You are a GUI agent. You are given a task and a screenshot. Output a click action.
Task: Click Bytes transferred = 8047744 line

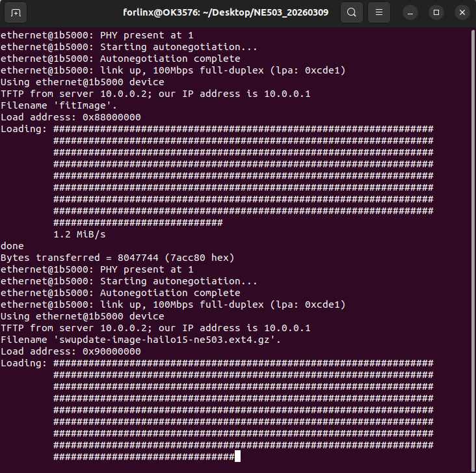118,258
